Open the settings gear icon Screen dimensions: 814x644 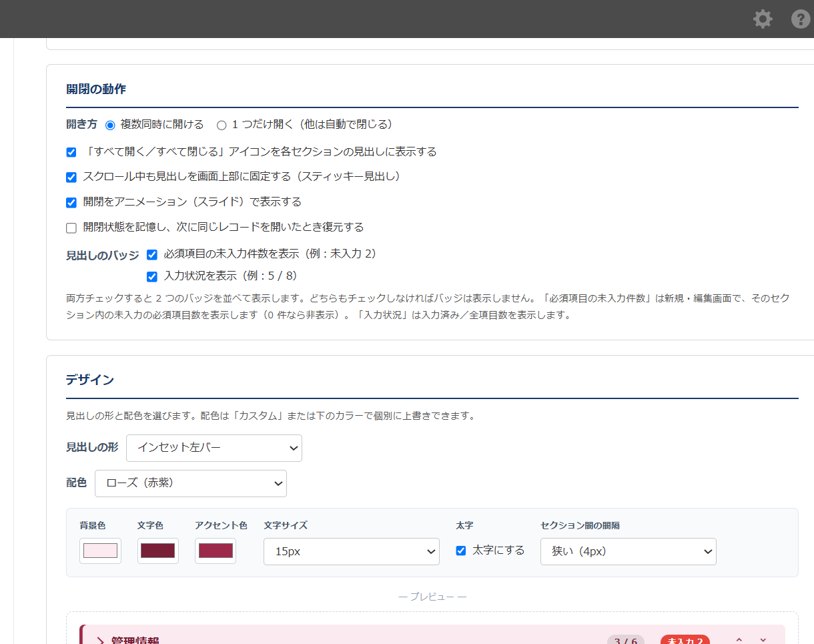tap(763, 19)
